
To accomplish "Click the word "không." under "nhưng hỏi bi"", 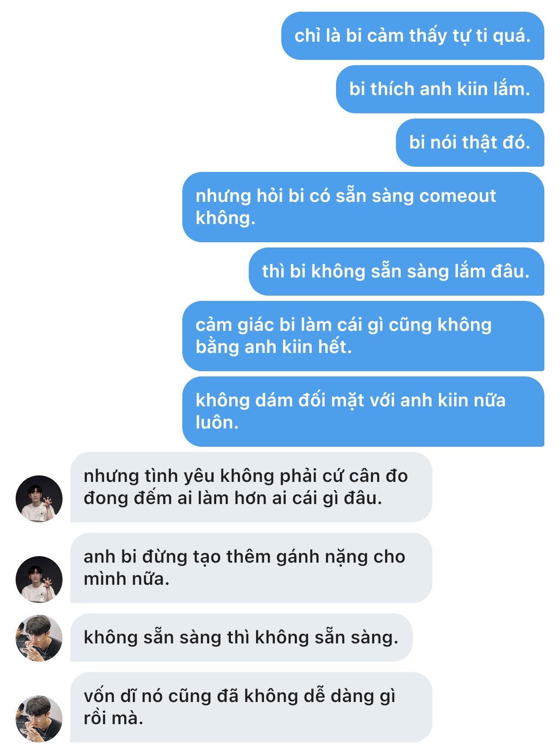I will pyautogui.click(x=225, y=218).
